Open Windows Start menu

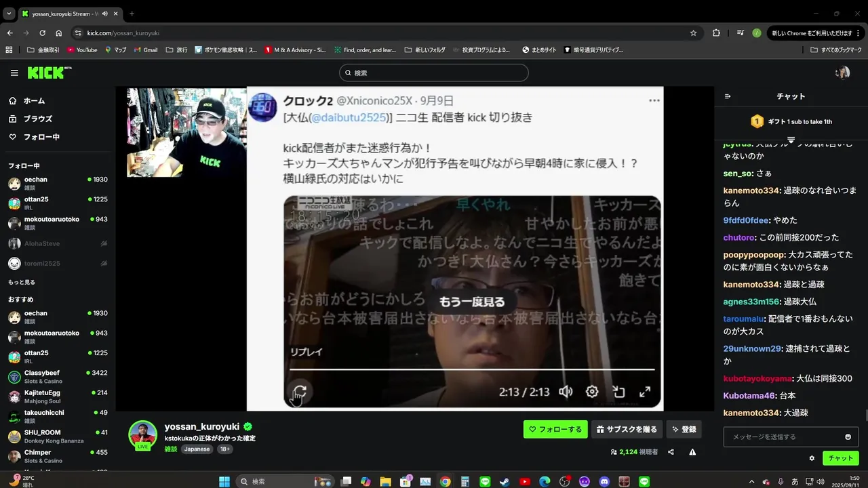pyautogui.click(x=224, y=481)
